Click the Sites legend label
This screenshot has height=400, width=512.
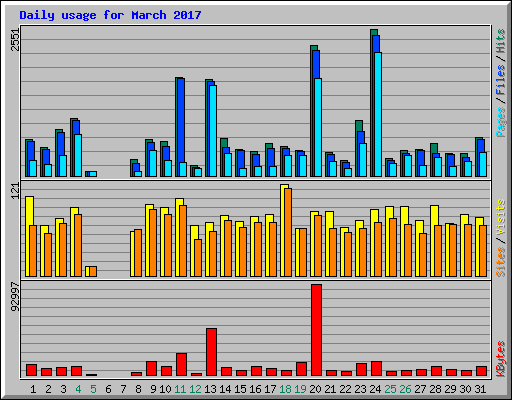tap(501, 262)
